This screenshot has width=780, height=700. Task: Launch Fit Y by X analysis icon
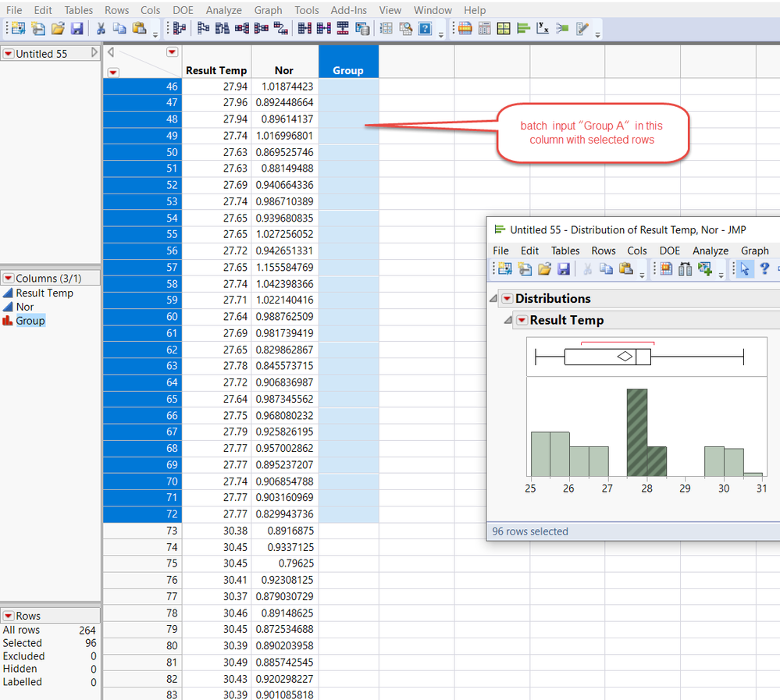(542, 28)
